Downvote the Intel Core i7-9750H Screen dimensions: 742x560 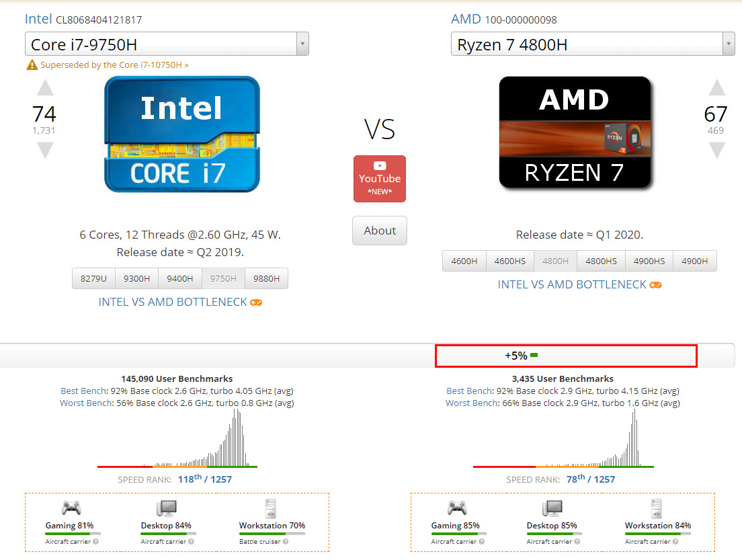(x=46, y=150)
